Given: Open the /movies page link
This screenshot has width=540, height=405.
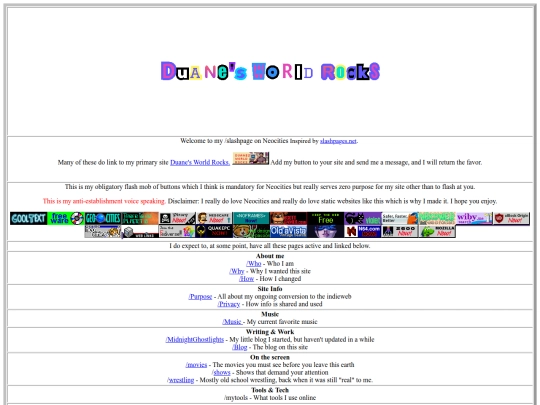Looking at the screenshot, I should (196, 365).
